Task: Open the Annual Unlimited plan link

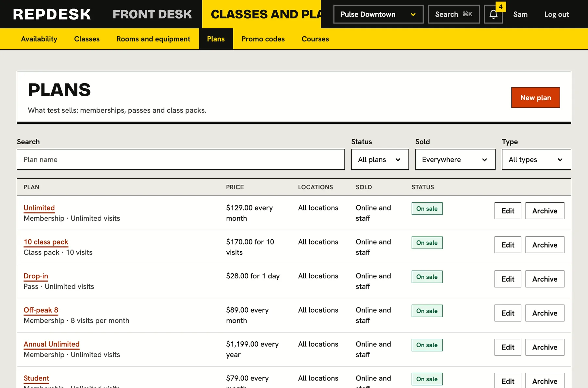Action: pos(52,344)
